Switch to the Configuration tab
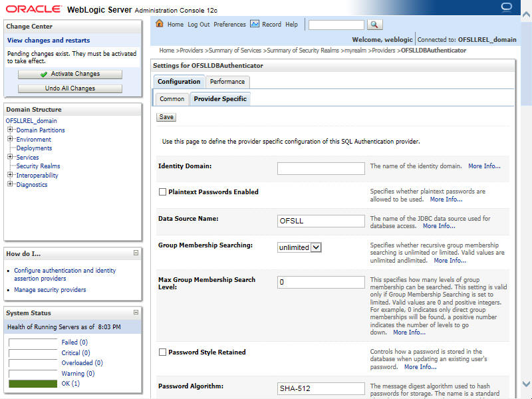This screenshot has width=532, height=399. (179, 82)
